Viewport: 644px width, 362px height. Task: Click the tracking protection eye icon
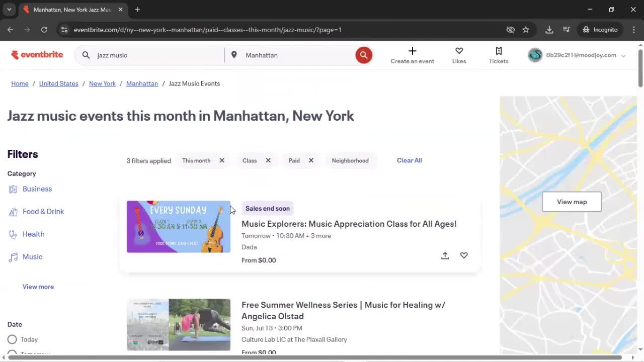[x=511, y=30]
